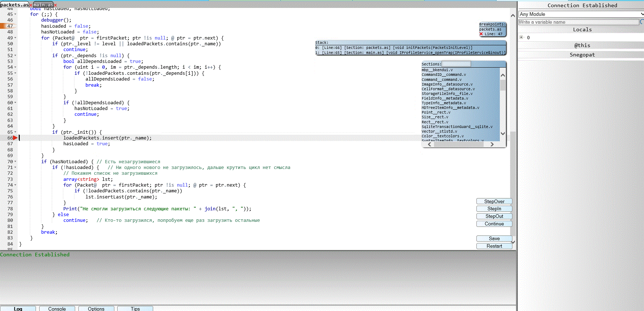Open the Console tab
The height and width of the screenshot is (311, 644).
click(x=57, y=308)
